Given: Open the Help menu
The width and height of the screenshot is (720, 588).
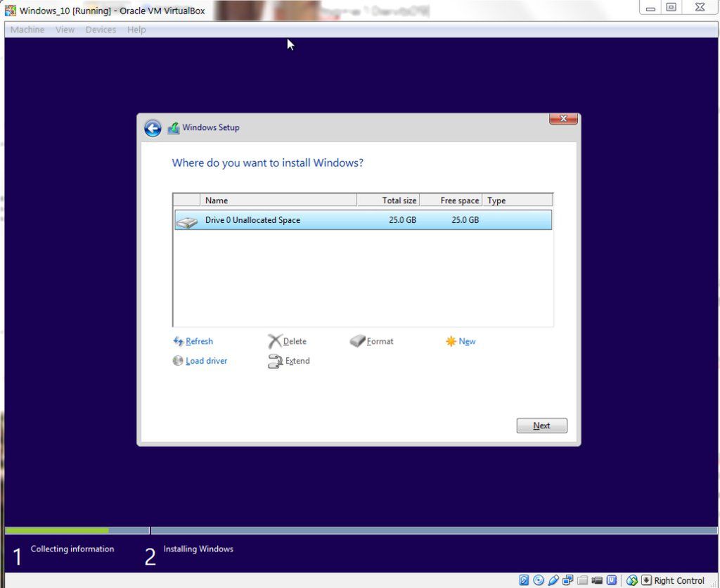Looking at the screenshot, I should 136,30.
